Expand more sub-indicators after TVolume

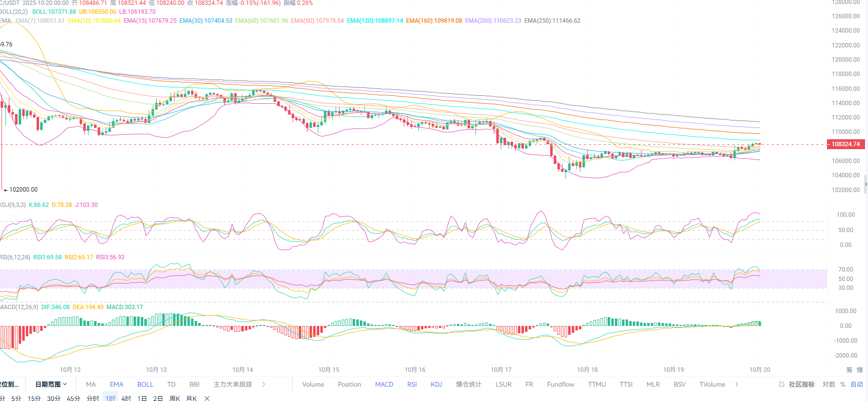737,384
